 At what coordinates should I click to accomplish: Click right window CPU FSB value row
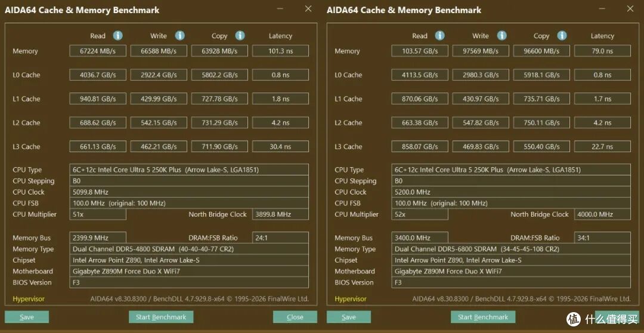[x=511, y=203]
